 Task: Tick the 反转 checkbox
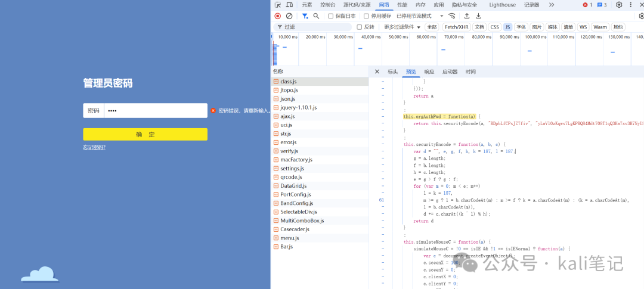coord(360,27)
